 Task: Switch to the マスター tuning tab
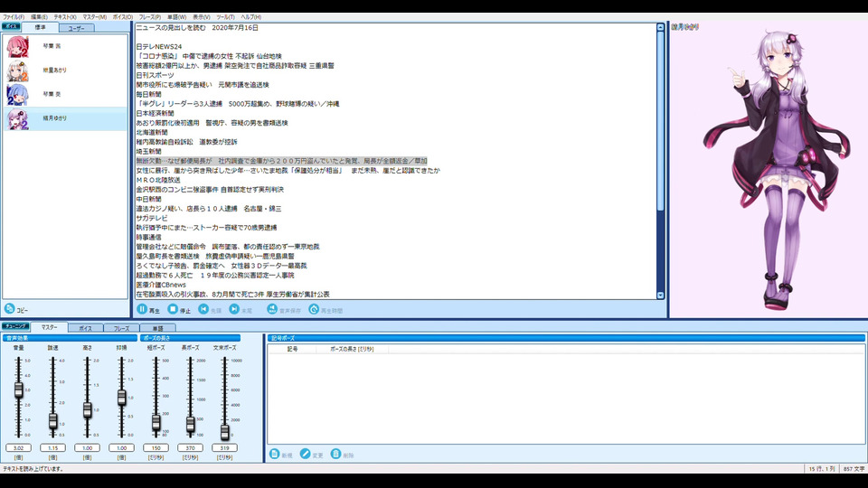pos(49,327)
